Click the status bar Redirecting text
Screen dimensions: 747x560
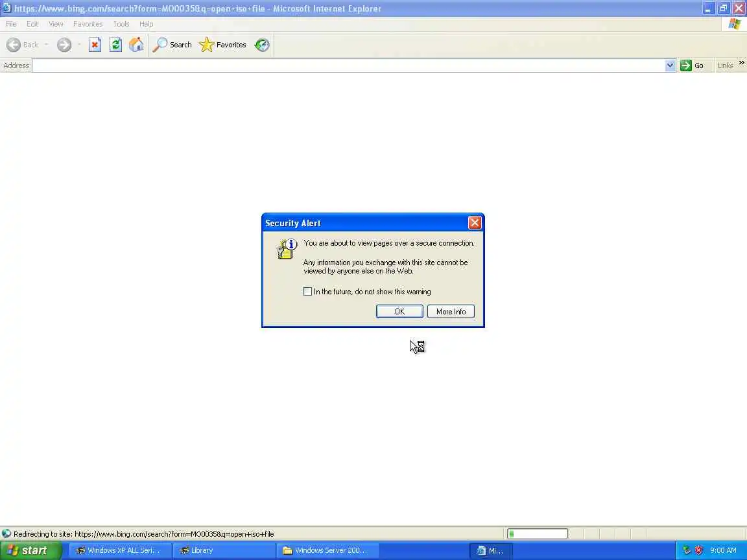tap(144, 534)
